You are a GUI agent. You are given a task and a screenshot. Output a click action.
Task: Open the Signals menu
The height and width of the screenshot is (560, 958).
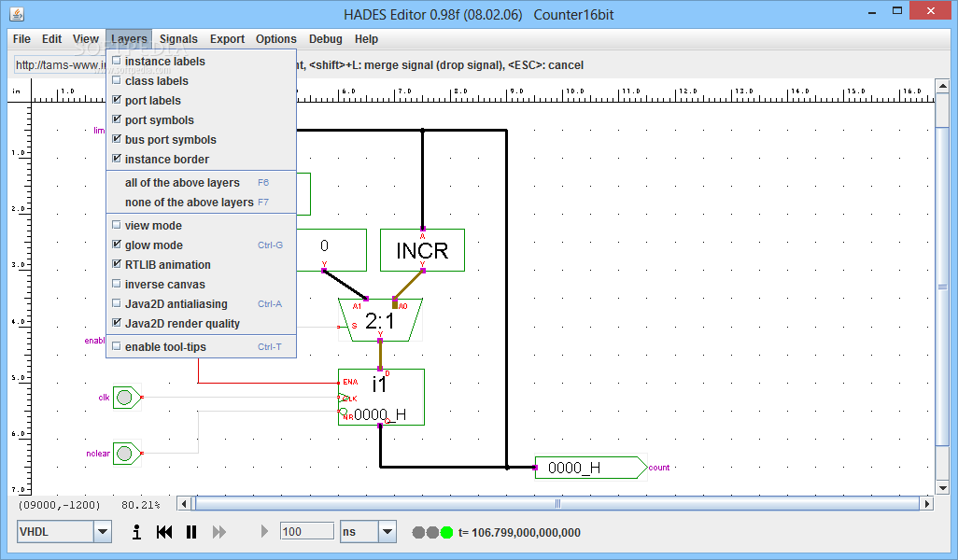178,39
